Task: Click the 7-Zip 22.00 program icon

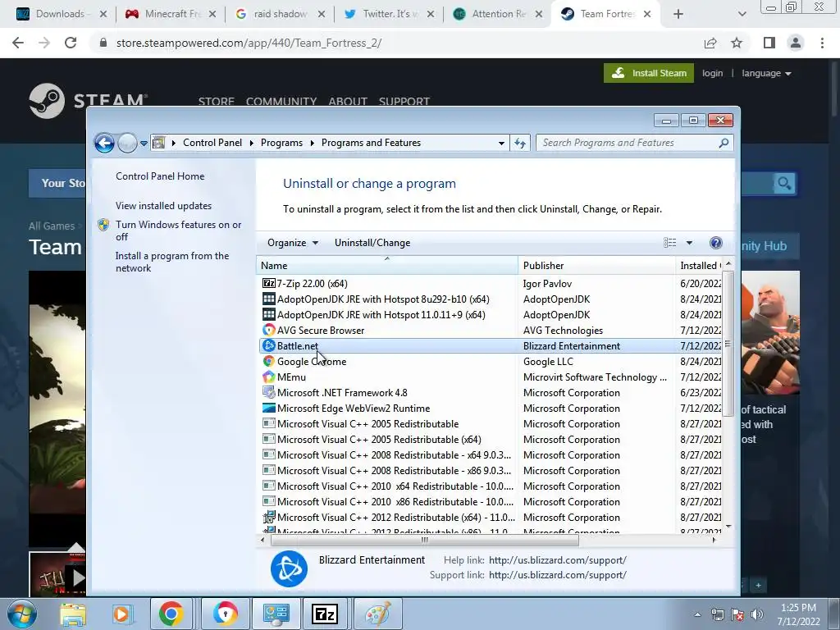Action: [x=269, y=283]
